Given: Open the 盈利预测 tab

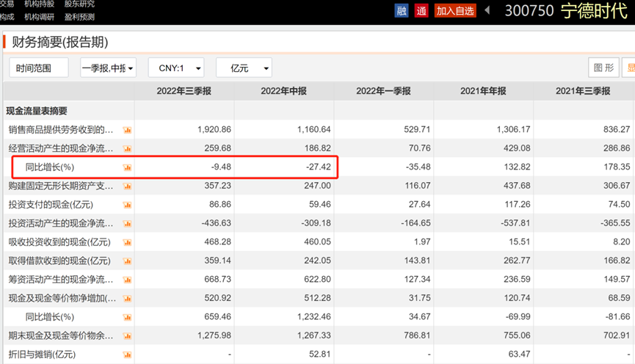Looking at the screenshot, I should [79, 16].
